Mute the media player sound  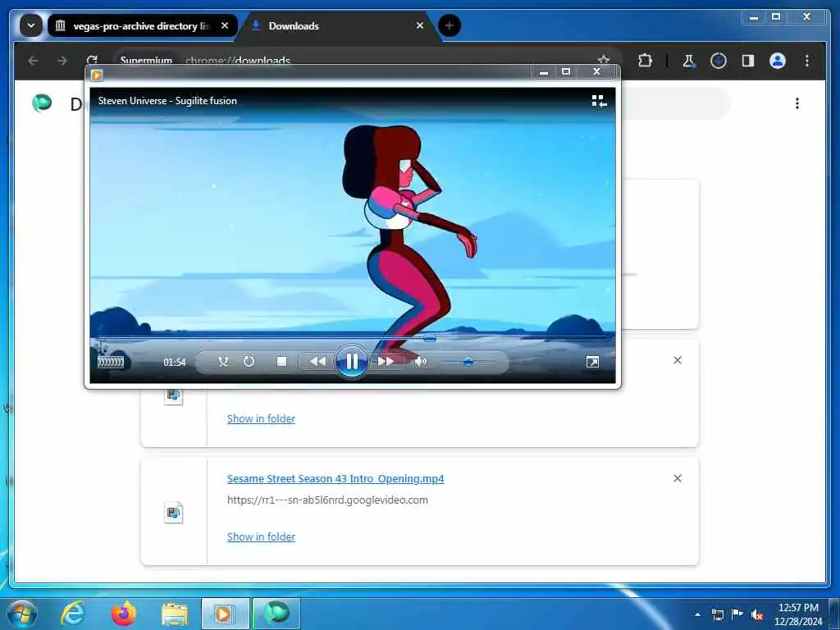tap(421, 362)
